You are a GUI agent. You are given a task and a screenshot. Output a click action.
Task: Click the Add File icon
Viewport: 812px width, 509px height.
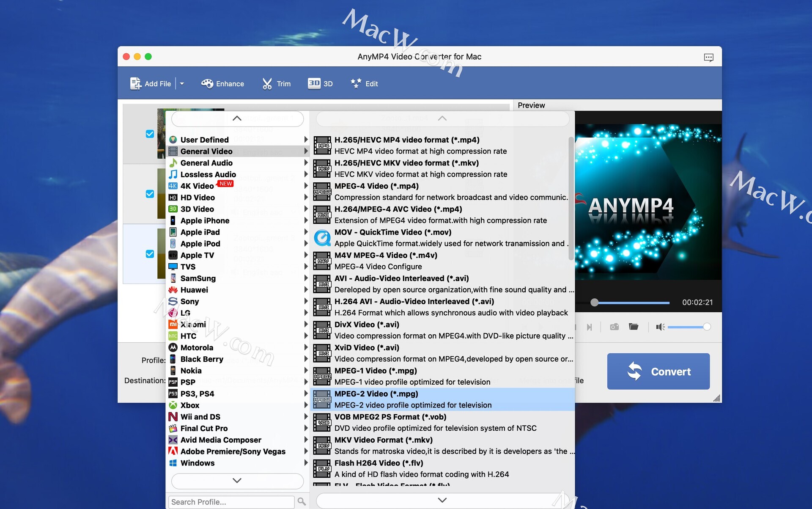pyautogui.click(x=135, y=83)
